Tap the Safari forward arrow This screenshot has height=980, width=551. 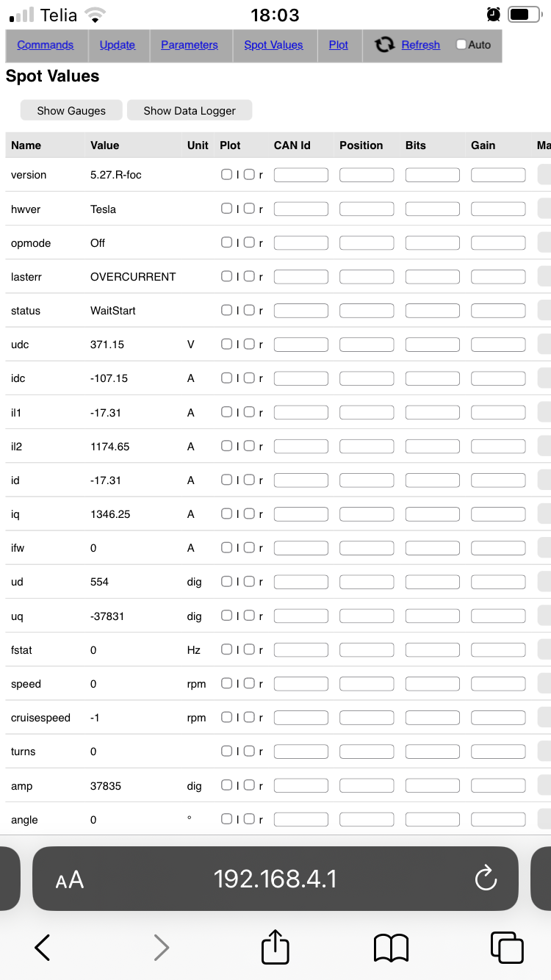click(x=162, y=948)
